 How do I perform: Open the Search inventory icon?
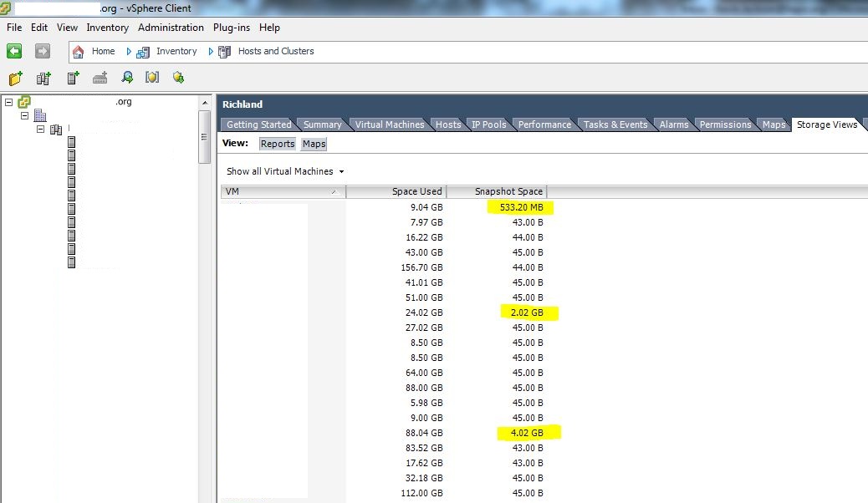pyautogui.click(x=127, y=78)
